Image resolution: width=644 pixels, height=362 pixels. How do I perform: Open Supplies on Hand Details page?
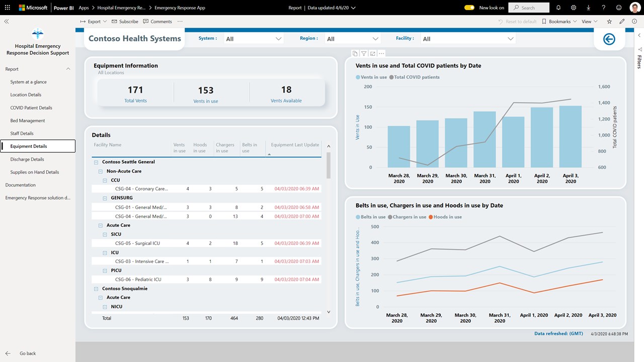[35, 172]
